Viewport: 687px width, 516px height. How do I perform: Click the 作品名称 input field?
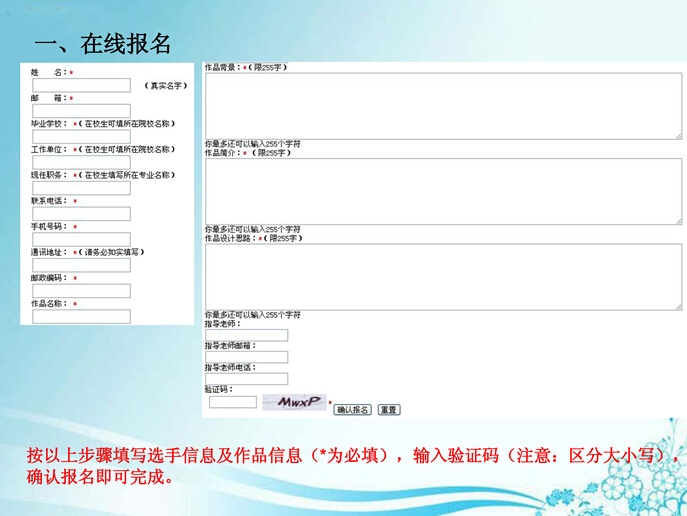pyautogui.click(x=81, y=316)
